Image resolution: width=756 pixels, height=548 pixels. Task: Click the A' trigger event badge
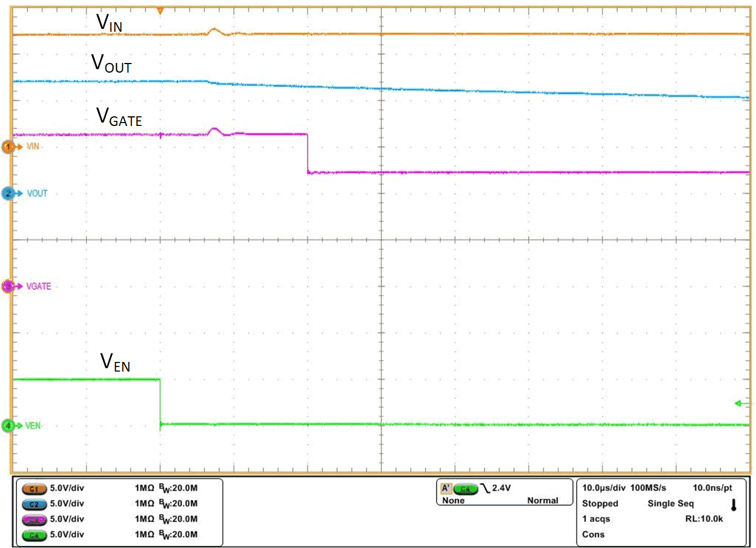446,488
